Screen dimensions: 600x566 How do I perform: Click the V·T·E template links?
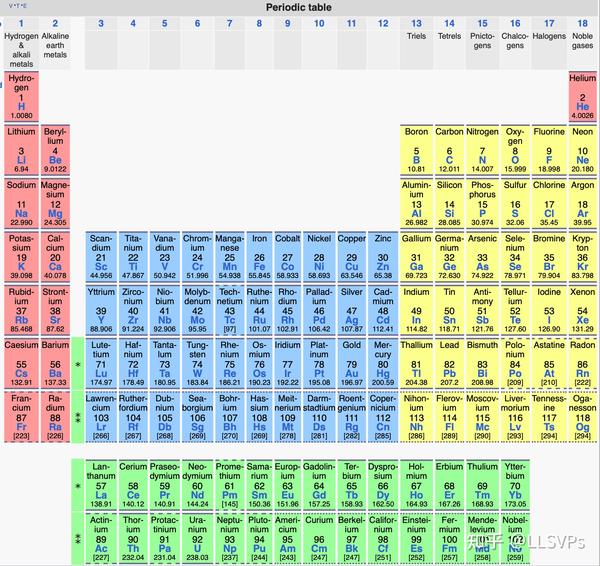15,6
